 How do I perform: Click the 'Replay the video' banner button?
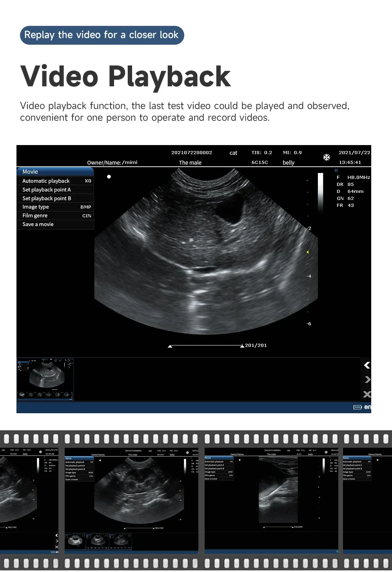point(102,35)
